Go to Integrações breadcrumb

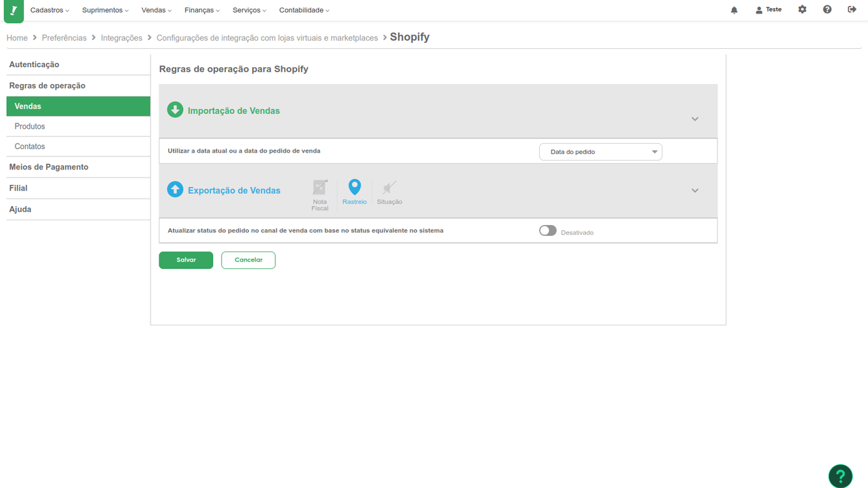coord(121,38)
